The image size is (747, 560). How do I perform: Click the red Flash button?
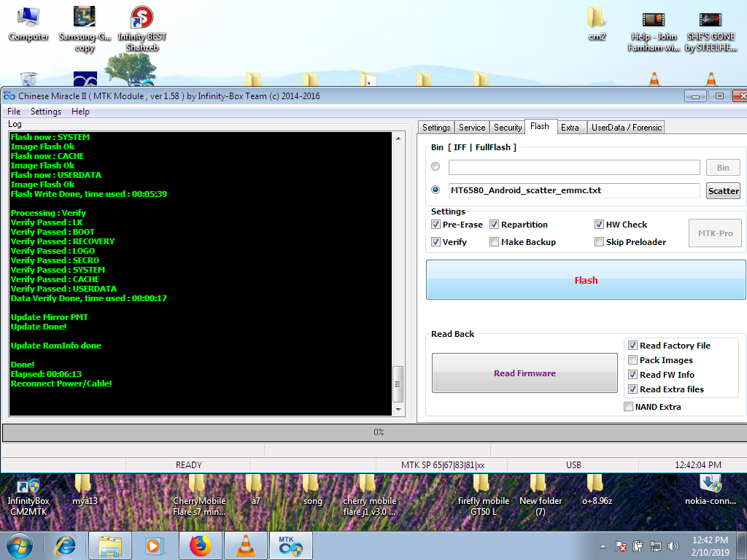coord(586,280)
